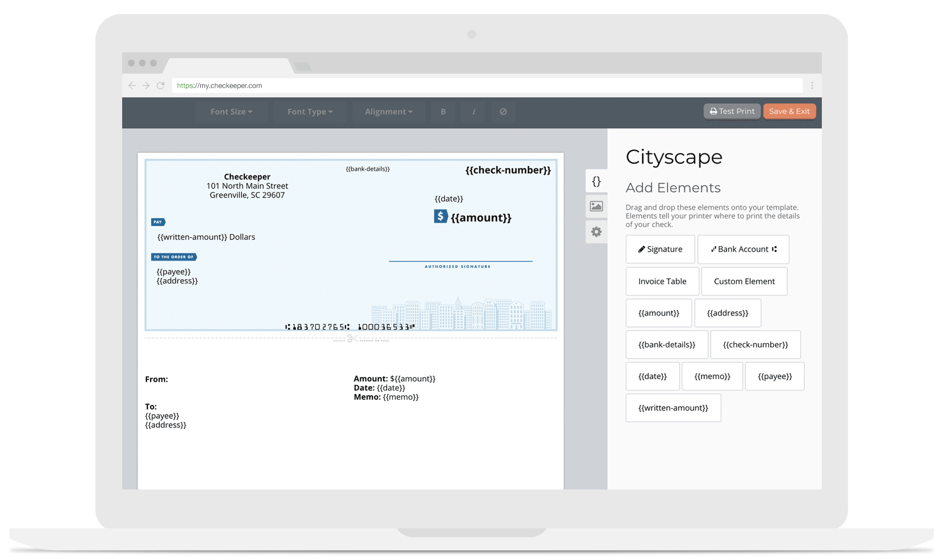Screen dimensions: 944x560
Task: Click the clear formatting icon in toolbar
Action: [x=503, y=112]
